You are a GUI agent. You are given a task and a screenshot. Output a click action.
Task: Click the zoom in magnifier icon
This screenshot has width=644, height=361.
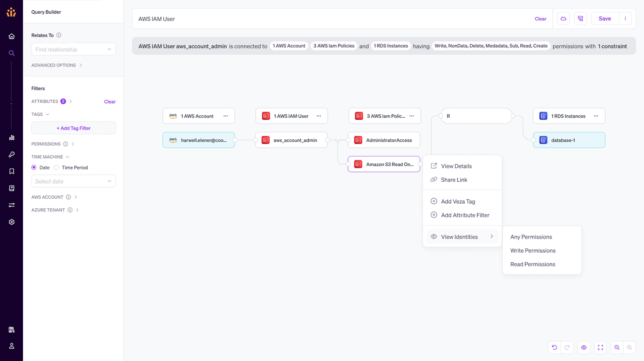pos(630,348)
